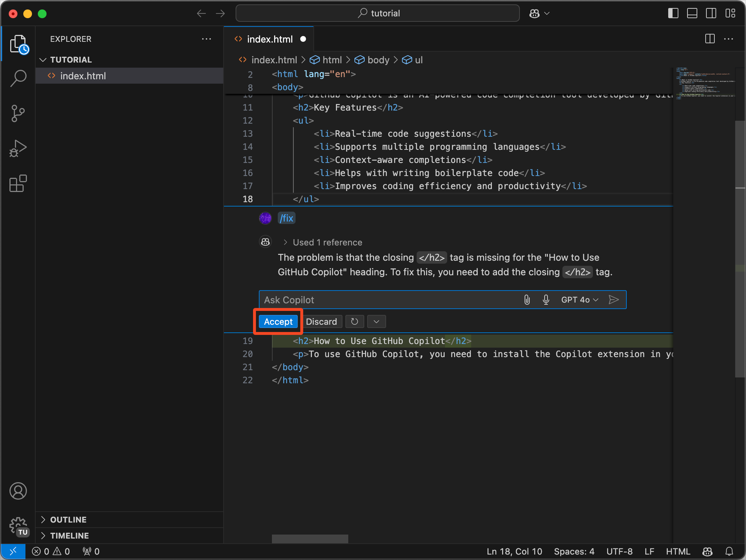This screenshot has height=560, width=746.
Task: Select the index.html editor tab
Action: [x=269, y=39]
